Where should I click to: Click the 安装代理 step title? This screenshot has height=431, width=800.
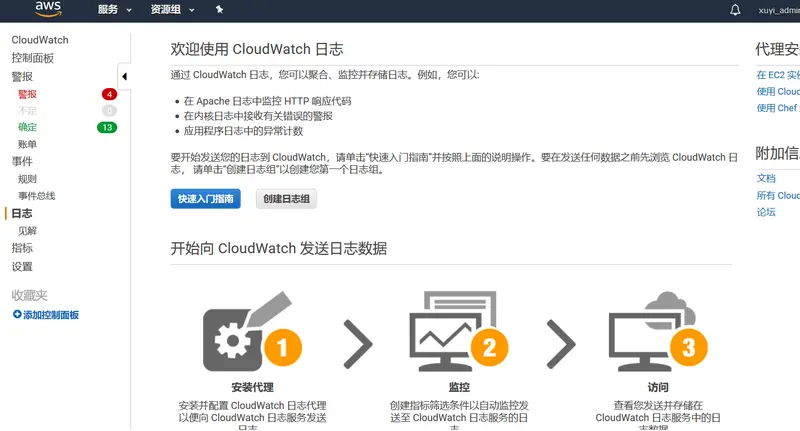(x=253, y=387)
